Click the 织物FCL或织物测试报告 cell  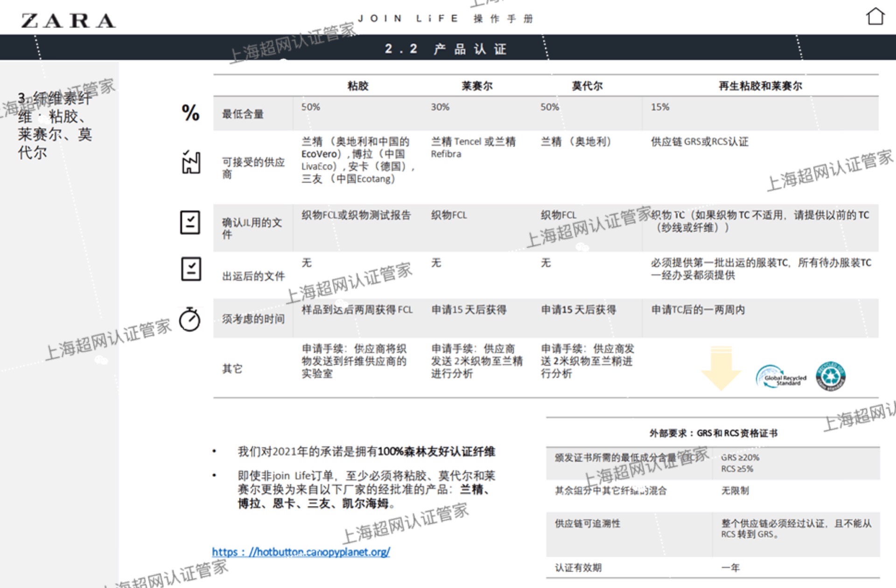click(356, 215)
